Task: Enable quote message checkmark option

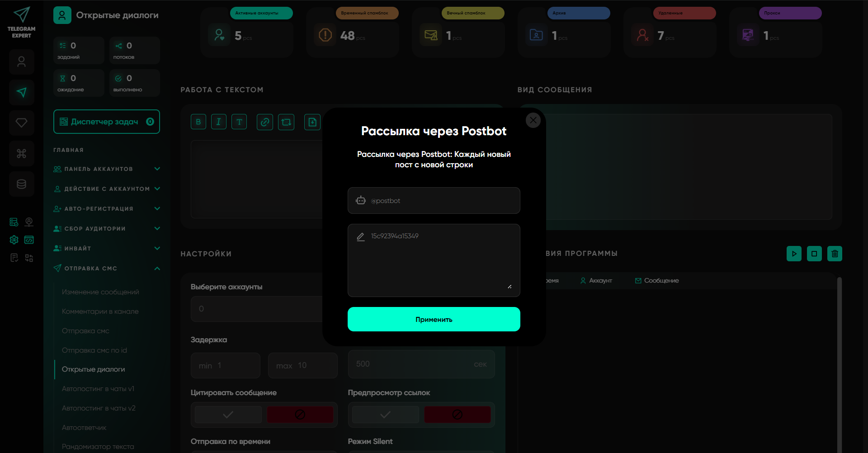Action: pos(228,415)
